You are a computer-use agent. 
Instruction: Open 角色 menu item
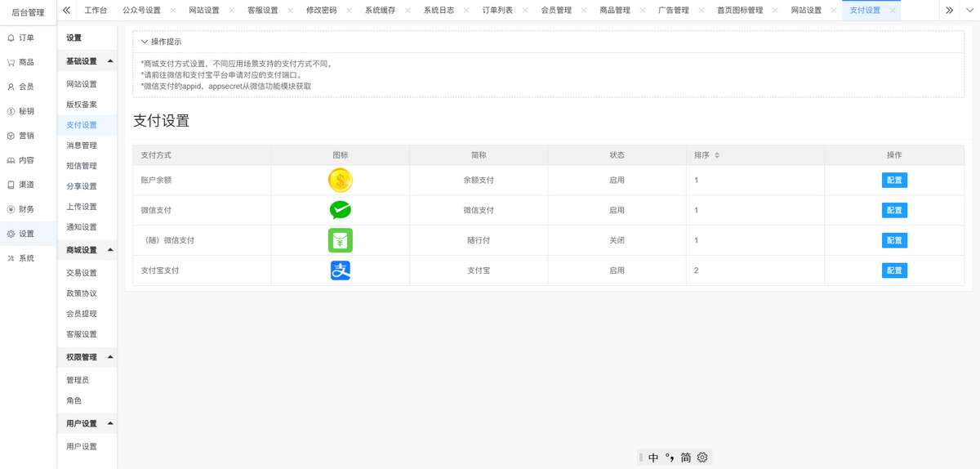pos(73,400)
